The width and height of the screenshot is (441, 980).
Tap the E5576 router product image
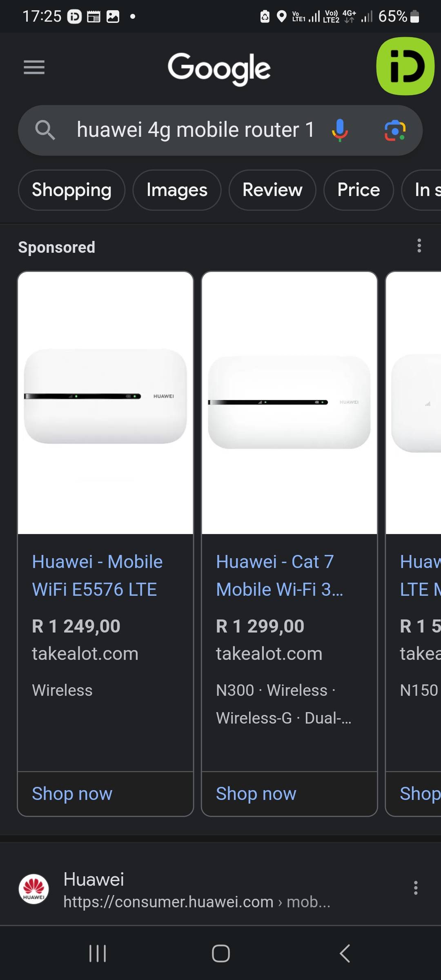point(105,402)
